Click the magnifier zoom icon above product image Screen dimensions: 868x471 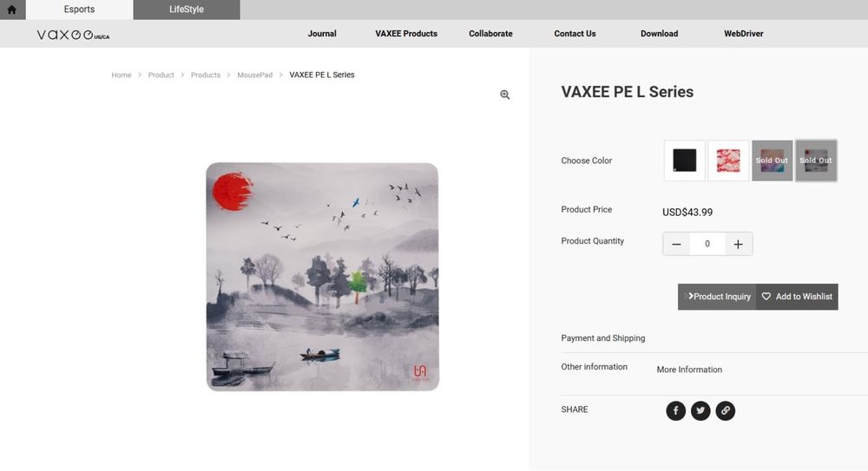click(505, 95)
